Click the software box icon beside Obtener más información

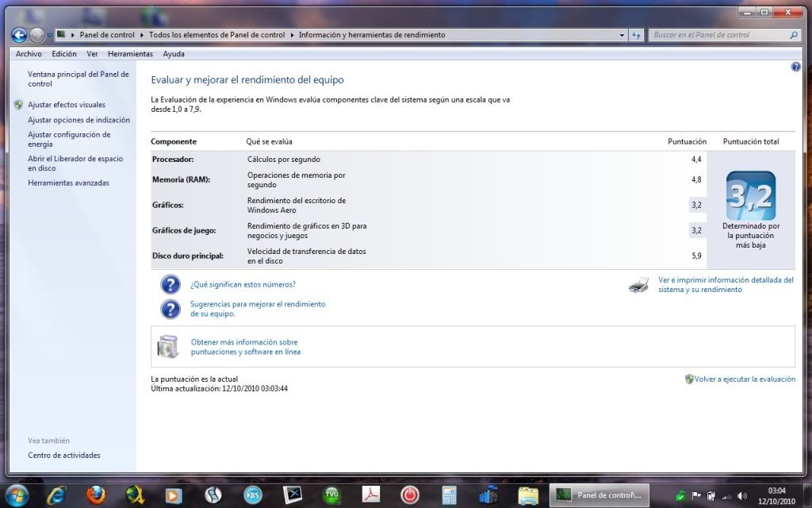[168, 347]
